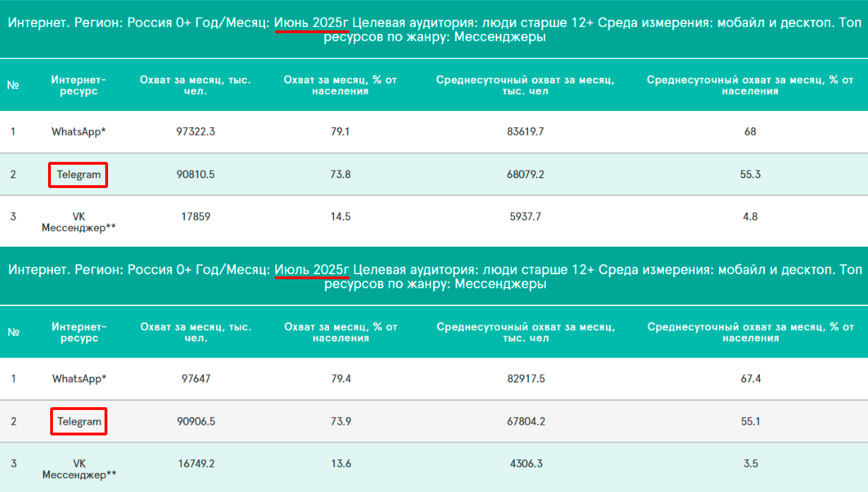Click Интернет-ресурс header in June 2025 table
Image resolution: width=868 pixels, height=492 pixels.
[x=79, y=85]
